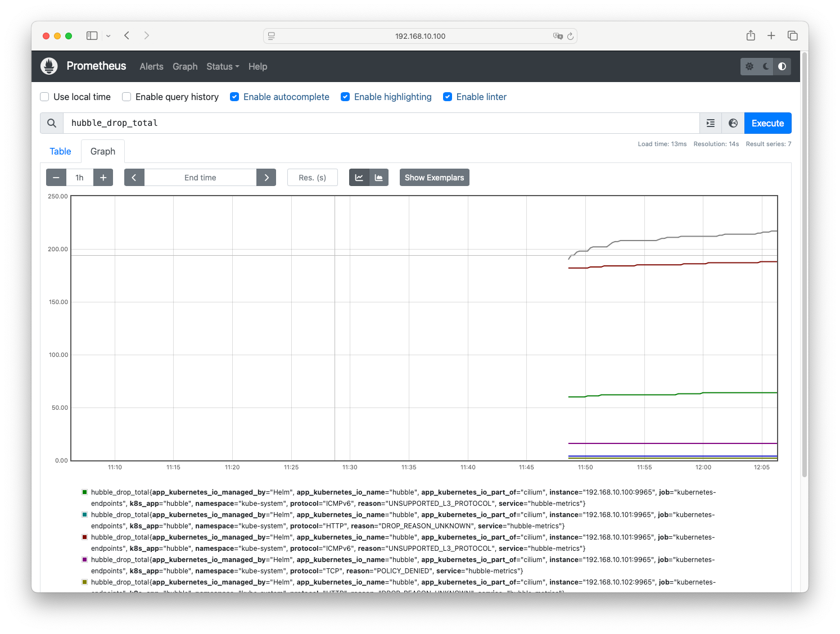Go back with Safari's back arrow

127,35
